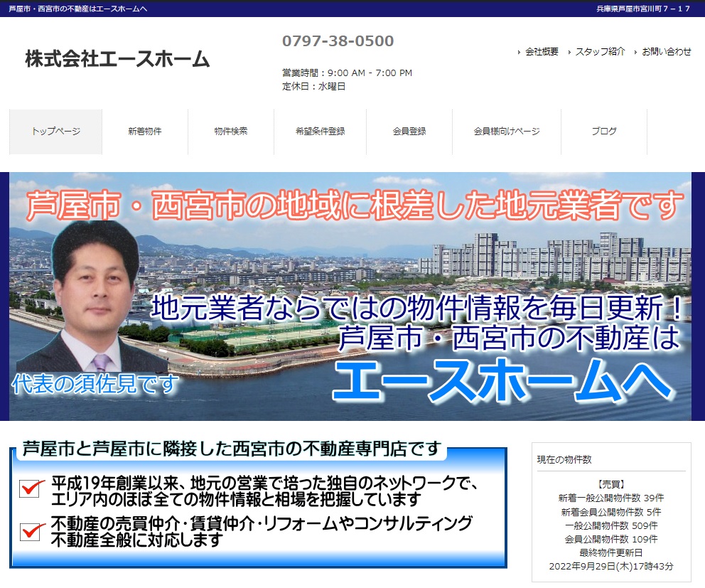Image resolution: width=705 pixels, height=588 pixels.
Task: Click 新着一般公開物件数 39件 text
Action: point(611,498)
